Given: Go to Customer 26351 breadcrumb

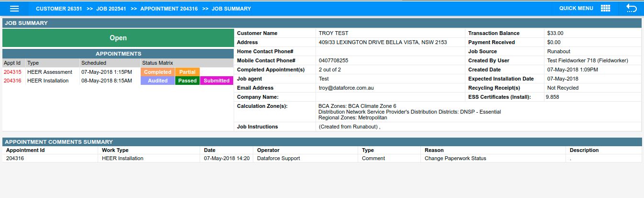Looking at the screenshot, I should tap(58, 9).
